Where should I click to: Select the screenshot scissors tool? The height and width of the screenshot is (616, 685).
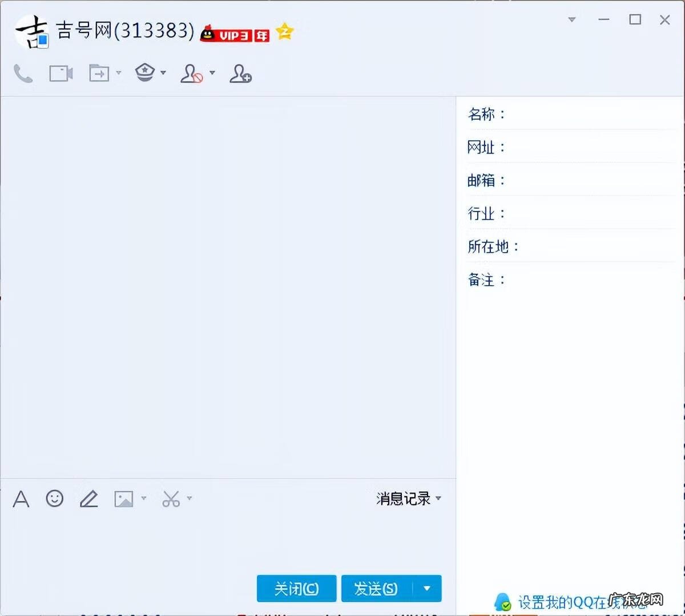(x=171, y=499)
